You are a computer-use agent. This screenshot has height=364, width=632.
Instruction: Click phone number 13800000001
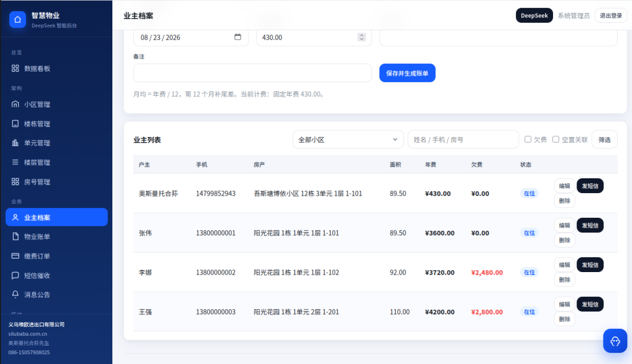pyautogui.click(x=215, y=233)
